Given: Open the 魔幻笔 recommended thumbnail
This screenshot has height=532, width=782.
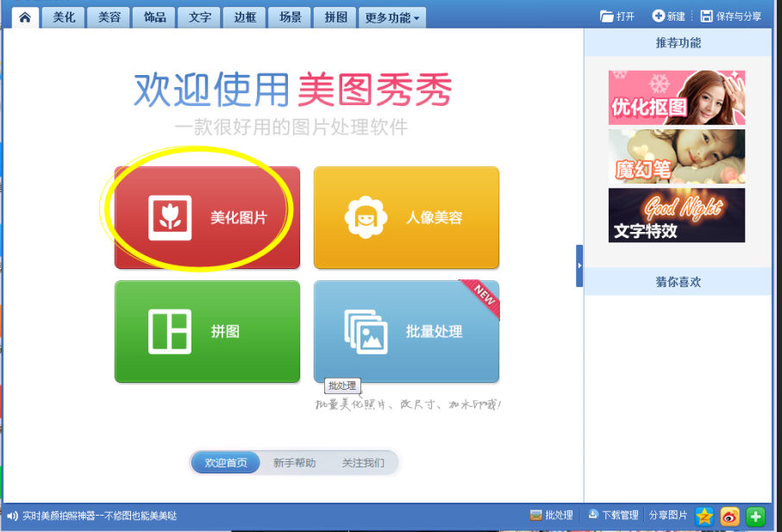Looking at the screenshot, I should (676, 157).
